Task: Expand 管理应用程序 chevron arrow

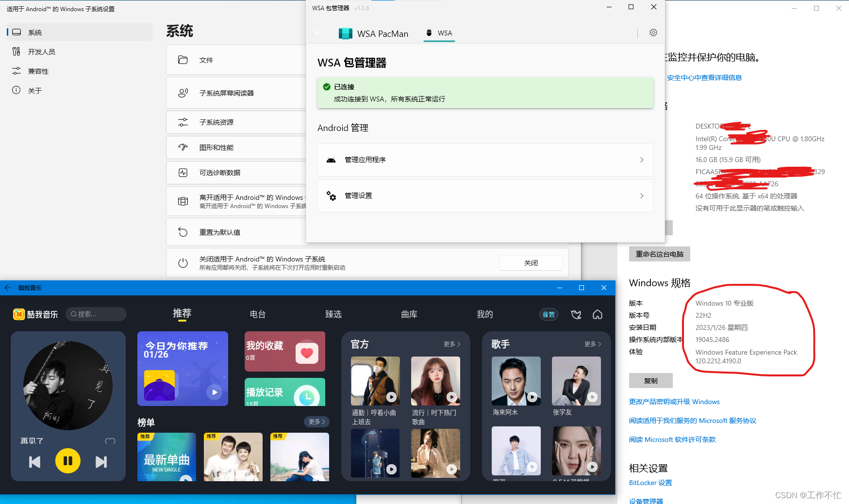Action: click(641, 160)
